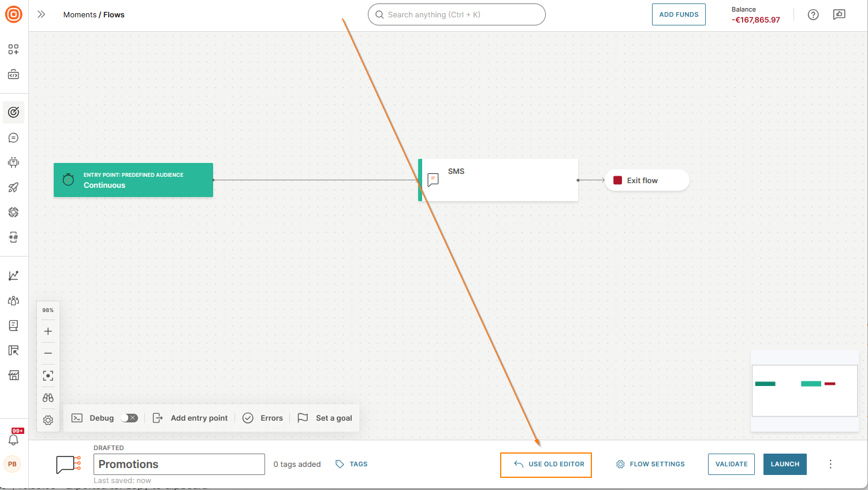The width and height of the screenshot is (868, 490).
Task: Click the Launch button
Action: point(785,464)
